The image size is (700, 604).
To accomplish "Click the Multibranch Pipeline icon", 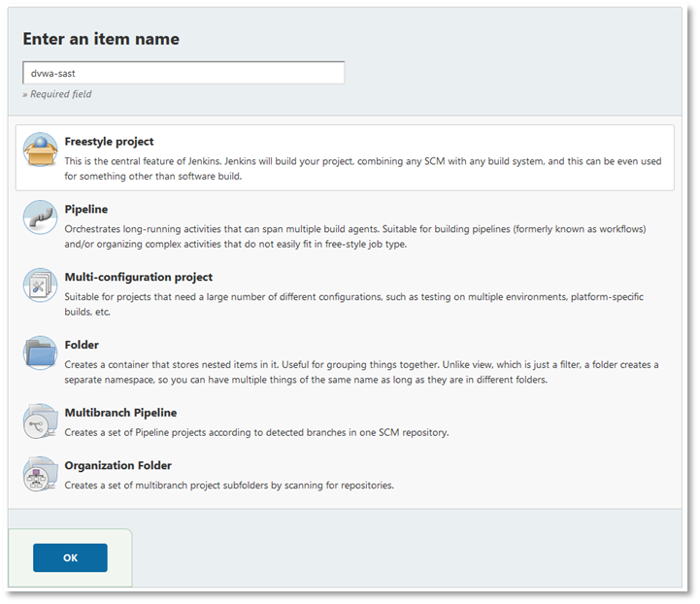I will pos(41,422).
